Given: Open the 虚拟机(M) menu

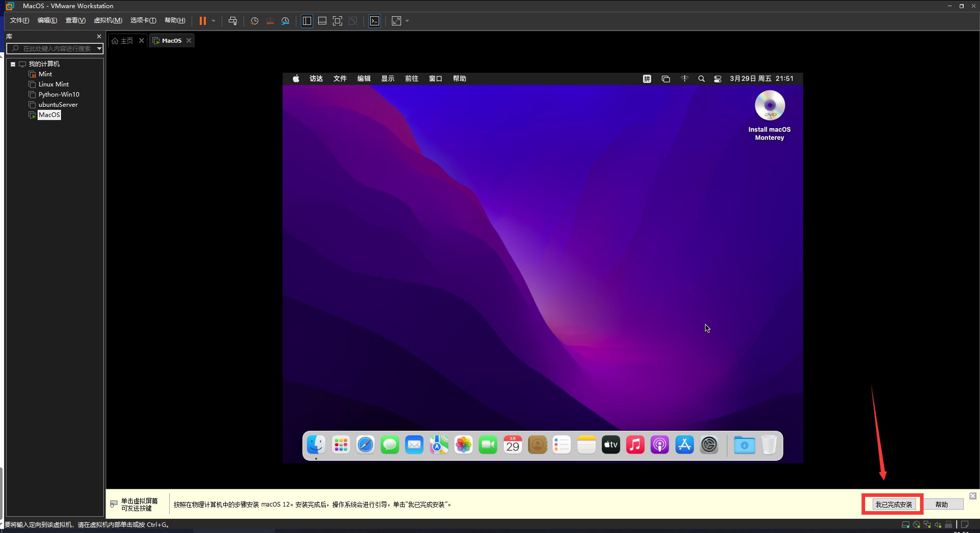Looking at the screenshot, I should 108,20.
